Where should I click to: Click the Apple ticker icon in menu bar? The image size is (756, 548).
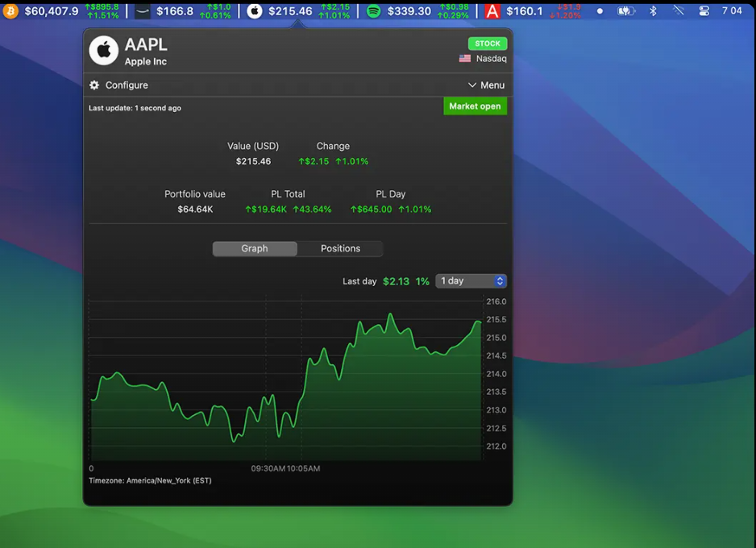tap(255, 10)
